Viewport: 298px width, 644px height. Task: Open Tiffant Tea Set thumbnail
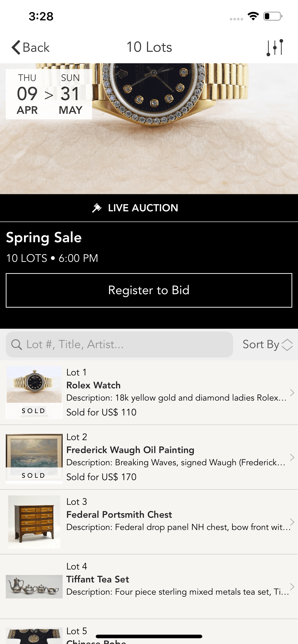pos(34,586)
